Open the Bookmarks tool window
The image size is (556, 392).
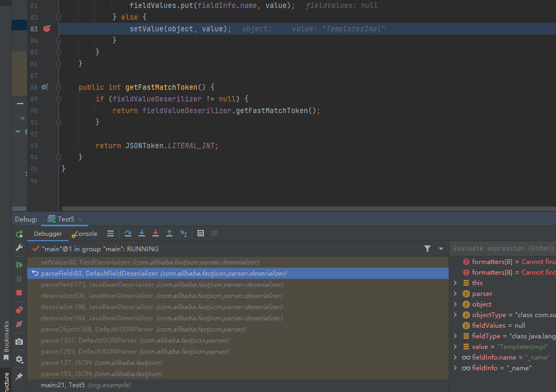point(6,340)
